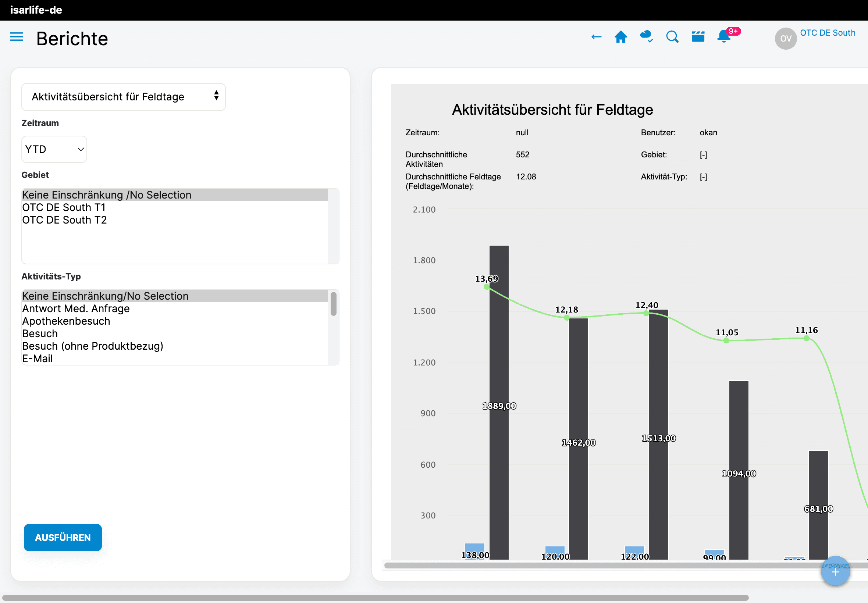The height and width of the screenshot is (603, 868).
Task: Click the clapperboard media icon
Action: 698,37
